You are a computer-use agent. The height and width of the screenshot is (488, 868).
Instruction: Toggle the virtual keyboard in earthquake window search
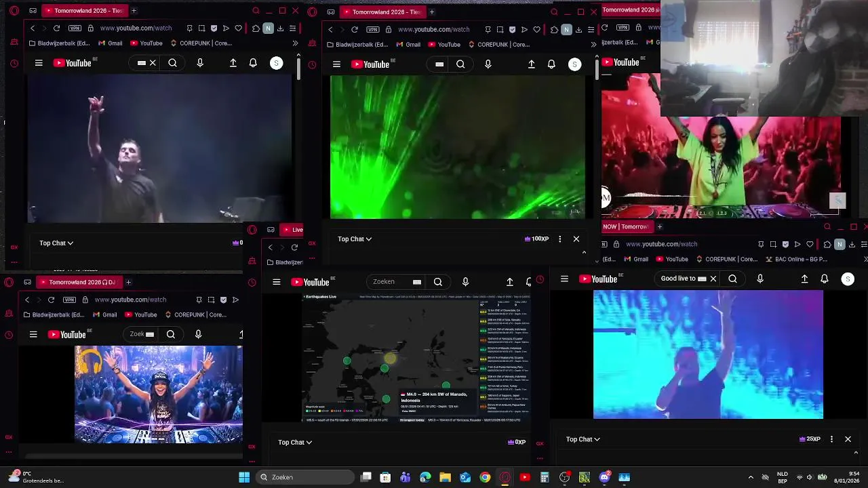[x=417, y=282]
